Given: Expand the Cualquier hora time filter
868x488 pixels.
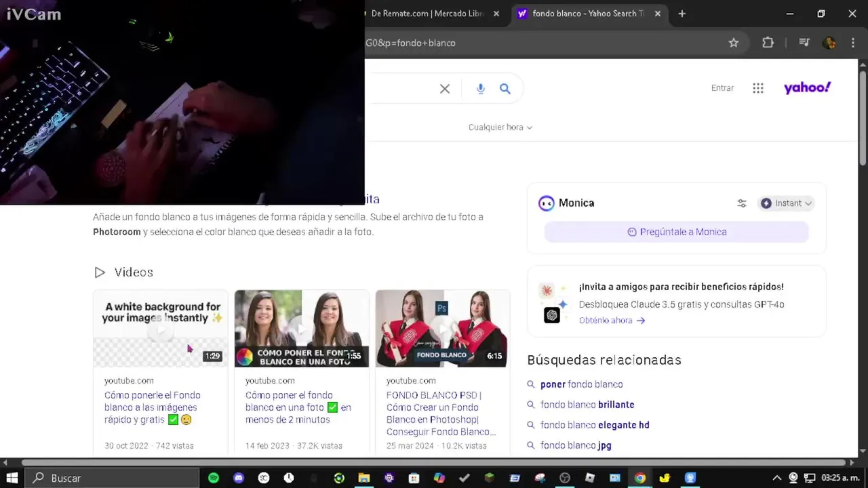Looking at the screenshot, I should 500,127.
